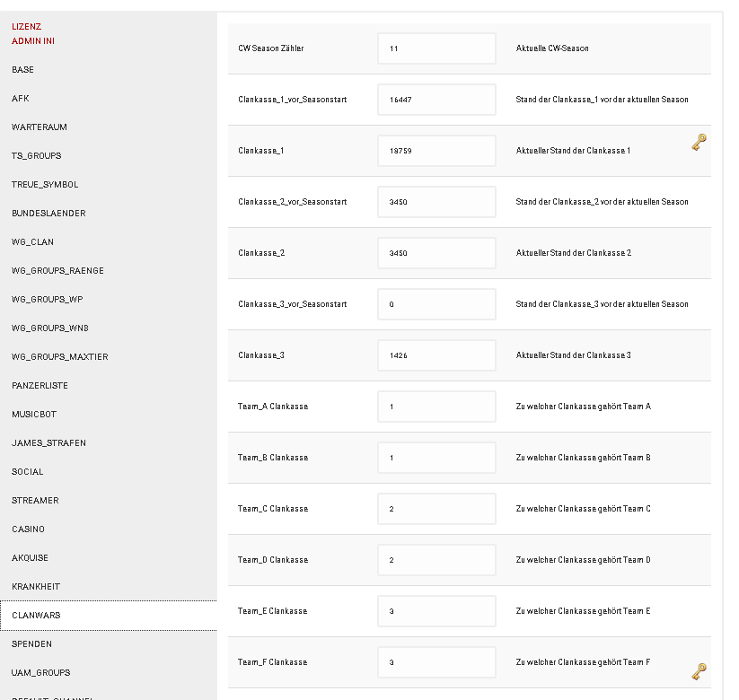Open the ADMIN INI link
Image resolution: width=739 pixels, height=700 pixels.
pos(33,41)
